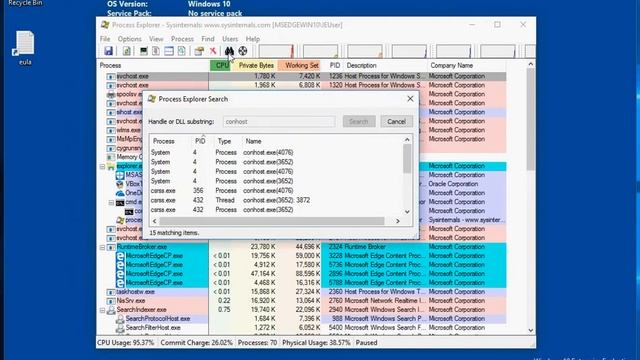640x360 pixels.
Task: Click the View DLLs/Handles toolbar icon
Action: (181, 51)
